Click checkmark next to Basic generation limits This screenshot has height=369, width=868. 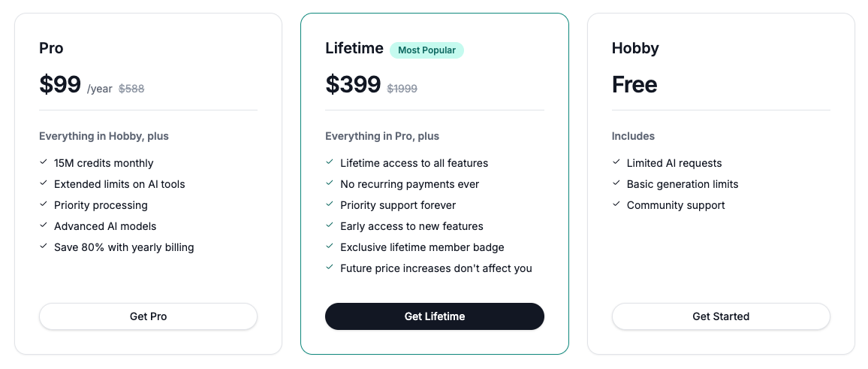tap(616, 183)
